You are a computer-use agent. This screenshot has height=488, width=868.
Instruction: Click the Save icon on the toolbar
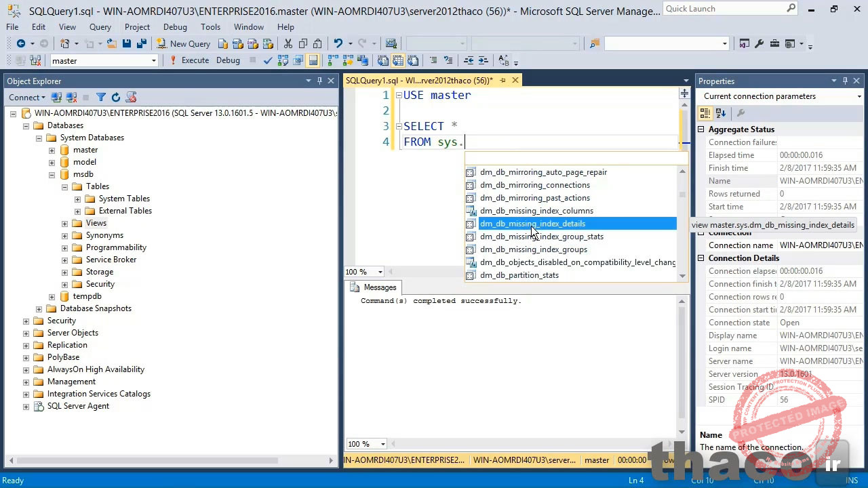tap(126, 43)
